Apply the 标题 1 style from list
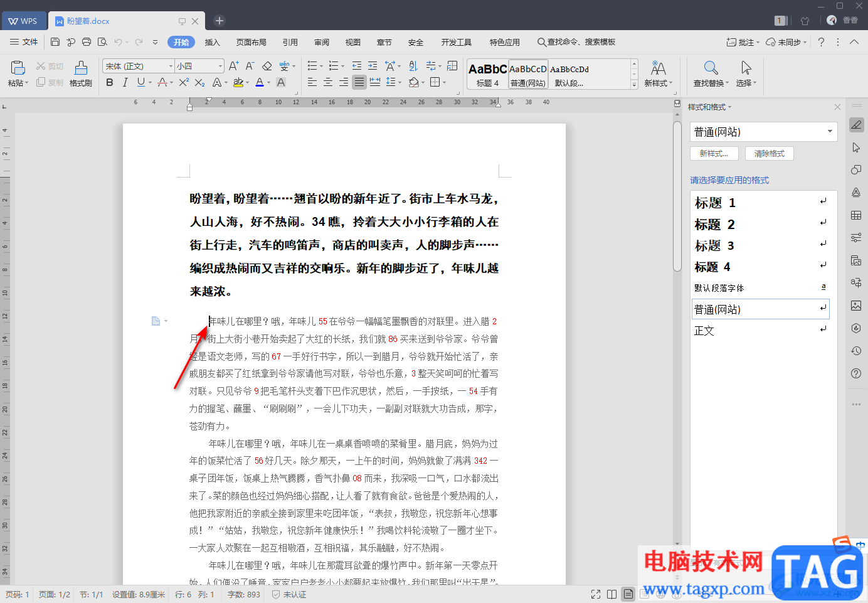This screenshot has width=868, height=603. [x=761, y=203]
